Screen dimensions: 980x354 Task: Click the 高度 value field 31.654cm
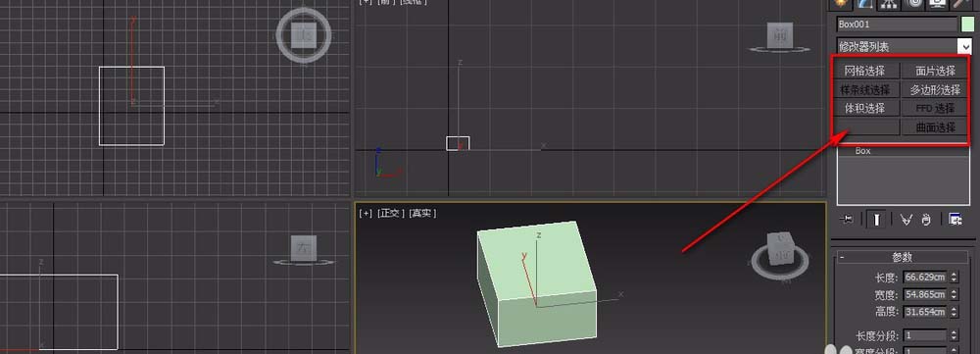coord(924,311)
